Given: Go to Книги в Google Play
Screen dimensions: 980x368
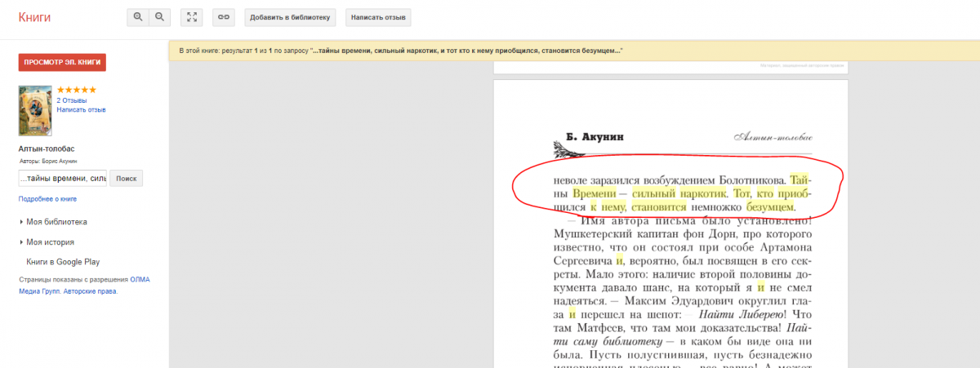Looking at the screenshot, I should point(62,262).
